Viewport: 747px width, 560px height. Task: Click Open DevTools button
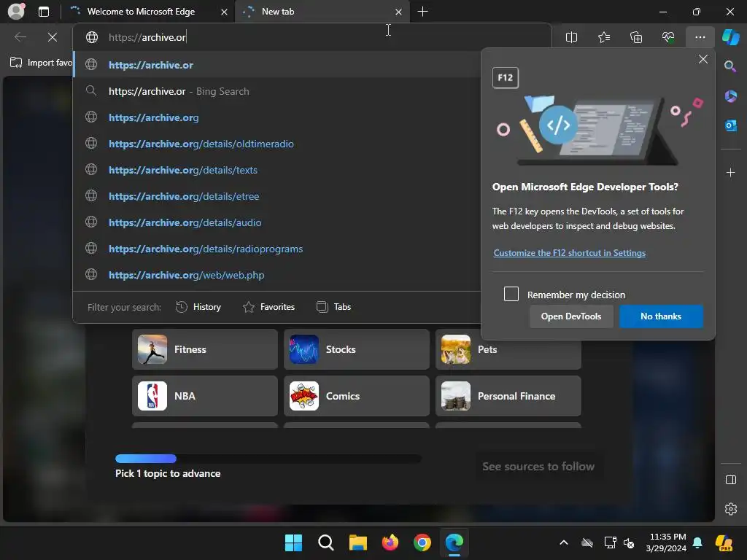click(570, 316)
